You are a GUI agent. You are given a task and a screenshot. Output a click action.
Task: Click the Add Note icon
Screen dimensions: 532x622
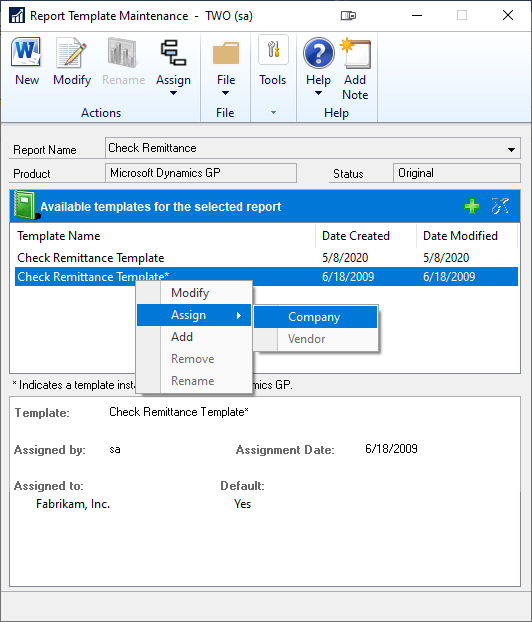pos(356,53)
